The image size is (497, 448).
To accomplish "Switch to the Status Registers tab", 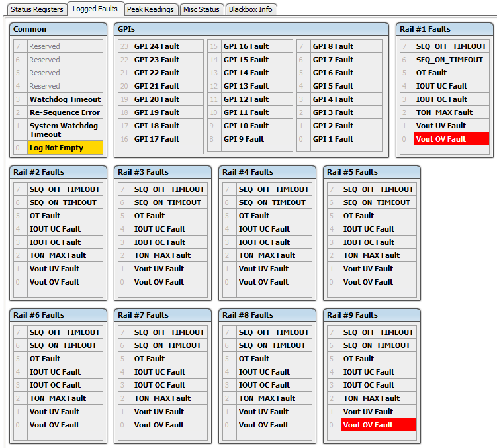I will click(37, 9).
